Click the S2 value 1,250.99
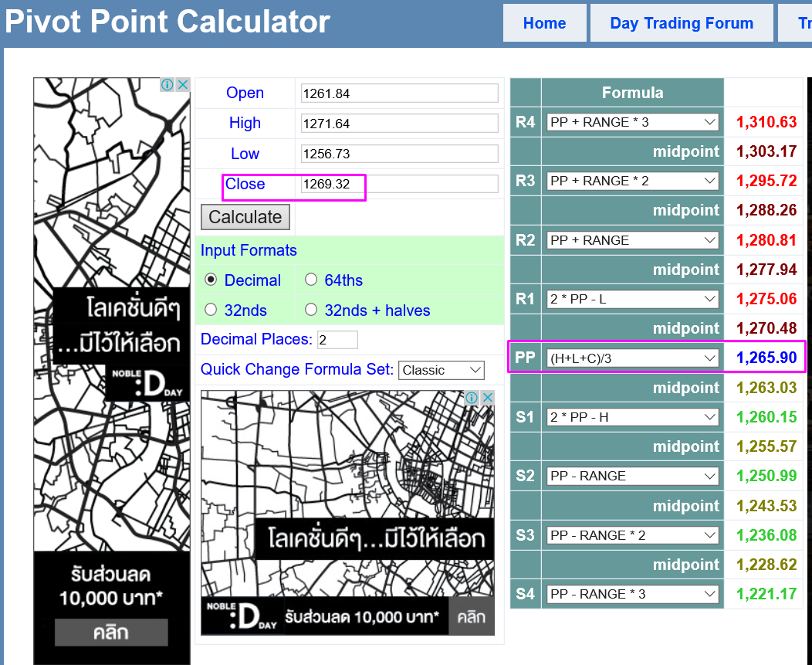Screen dimensions: 812x665 (x=766, y=476)
